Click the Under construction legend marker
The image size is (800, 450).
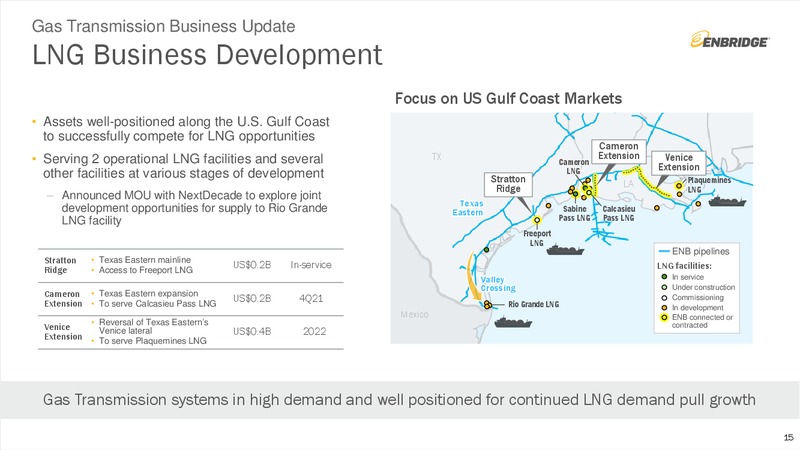coord(664,287)
